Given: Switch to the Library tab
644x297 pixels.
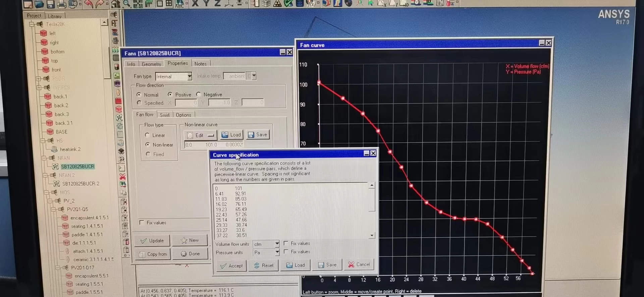Looking at the screenshot, I should coord(55,16).
